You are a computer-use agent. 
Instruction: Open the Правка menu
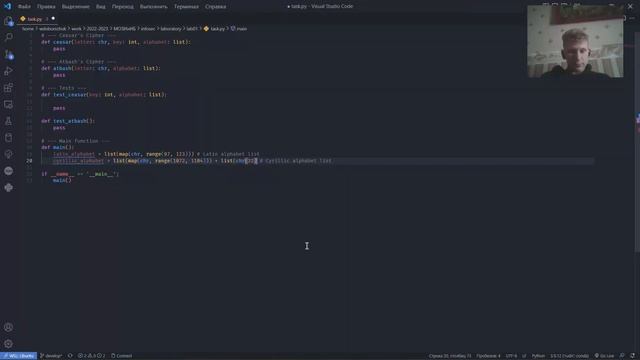[x=46, y=7]
